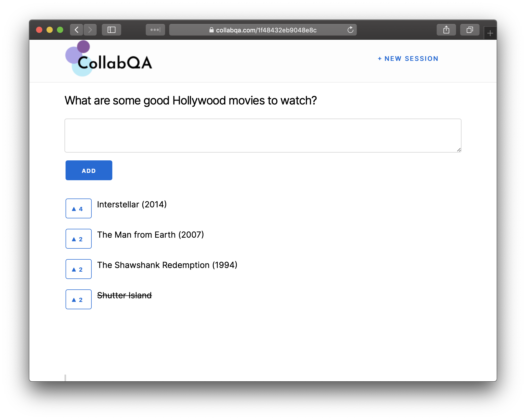The width and height of the screenshot is (526, 420).
Task: Upvote the struck-through Shutter Island answer
Action: coord(78,299)
